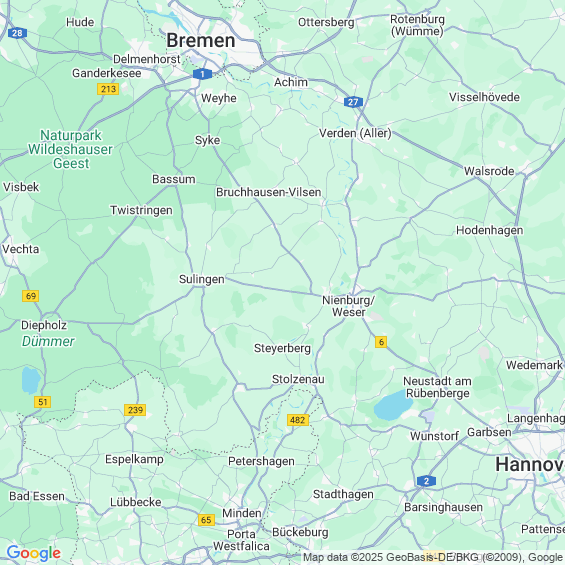Click the A27 highway shield near Achim
565x565 pixels.
tap(353, 102)
